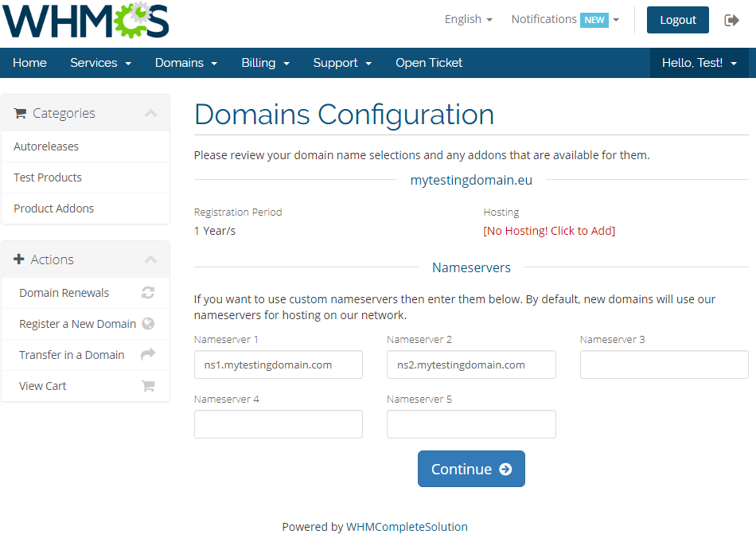Select the Test Products category
Screen dimensions: 756x542
pos(85,177)
